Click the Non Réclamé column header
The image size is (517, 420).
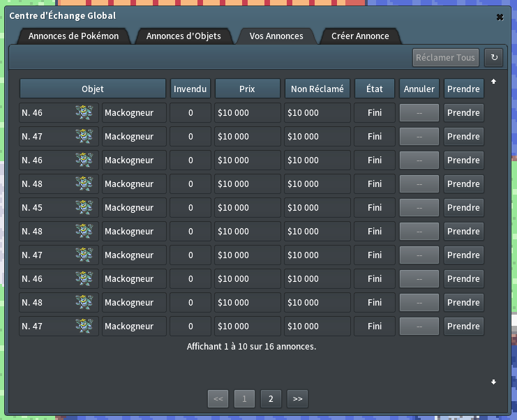(317, 89)
